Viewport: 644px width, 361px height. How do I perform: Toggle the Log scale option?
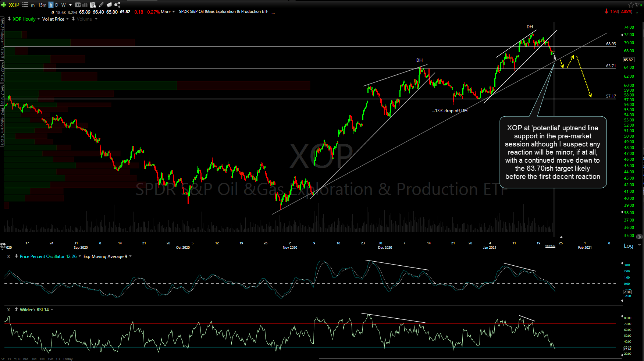(x=629, y=246)
